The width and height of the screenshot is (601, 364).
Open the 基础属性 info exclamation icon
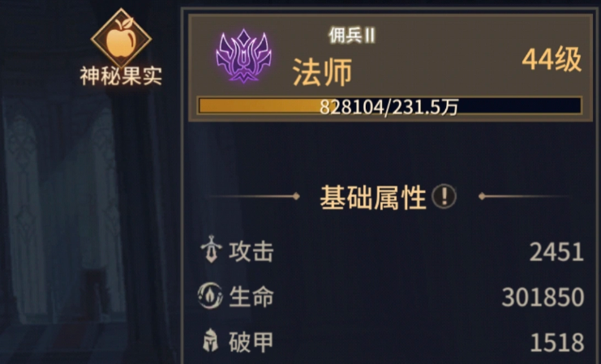(444, 196)
